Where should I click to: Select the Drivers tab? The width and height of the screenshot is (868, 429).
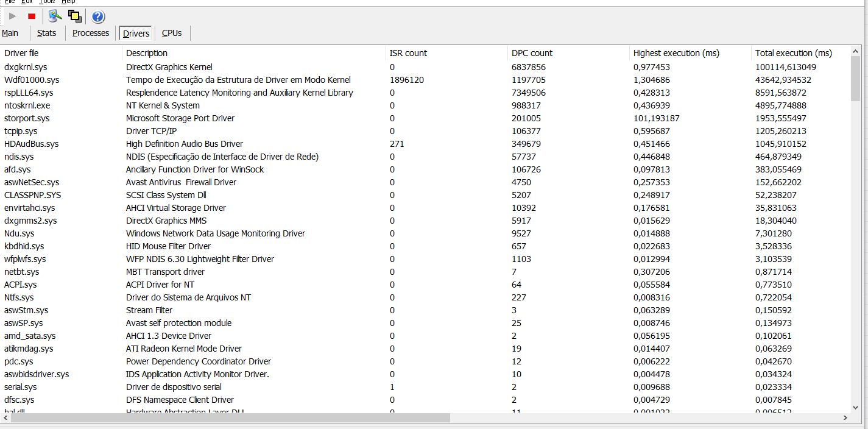[x=136, y=34]
